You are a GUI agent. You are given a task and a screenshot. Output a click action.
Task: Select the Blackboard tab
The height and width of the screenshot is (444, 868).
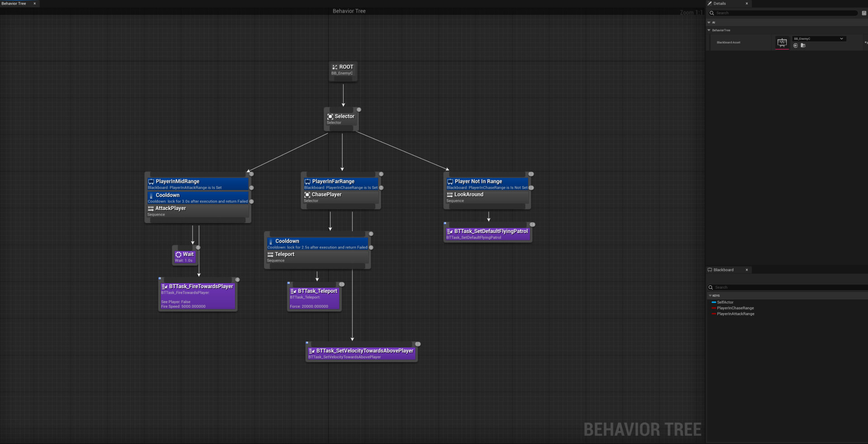723,270
